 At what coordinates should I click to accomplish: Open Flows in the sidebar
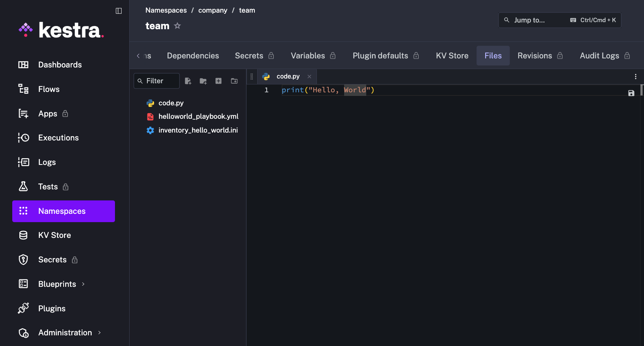64,89
